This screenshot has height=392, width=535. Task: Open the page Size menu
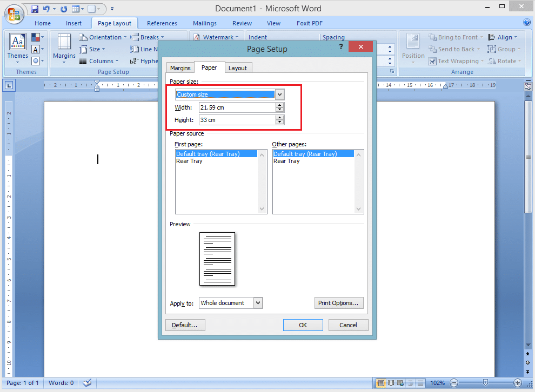pos(92,49)
